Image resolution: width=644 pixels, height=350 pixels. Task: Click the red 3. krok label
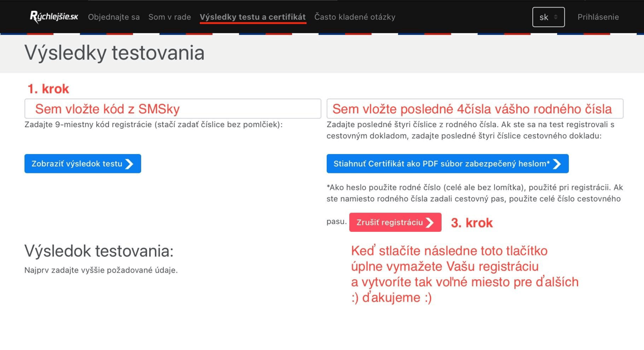[472, 223]
